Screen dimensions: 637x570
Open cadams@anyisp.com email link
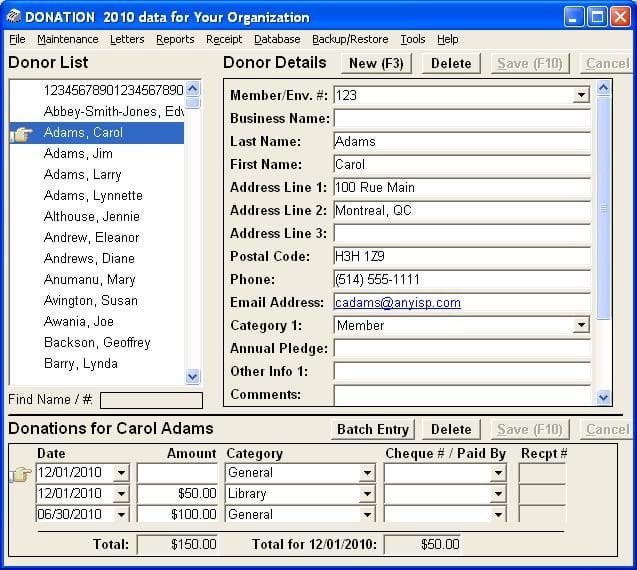point(398,303)
